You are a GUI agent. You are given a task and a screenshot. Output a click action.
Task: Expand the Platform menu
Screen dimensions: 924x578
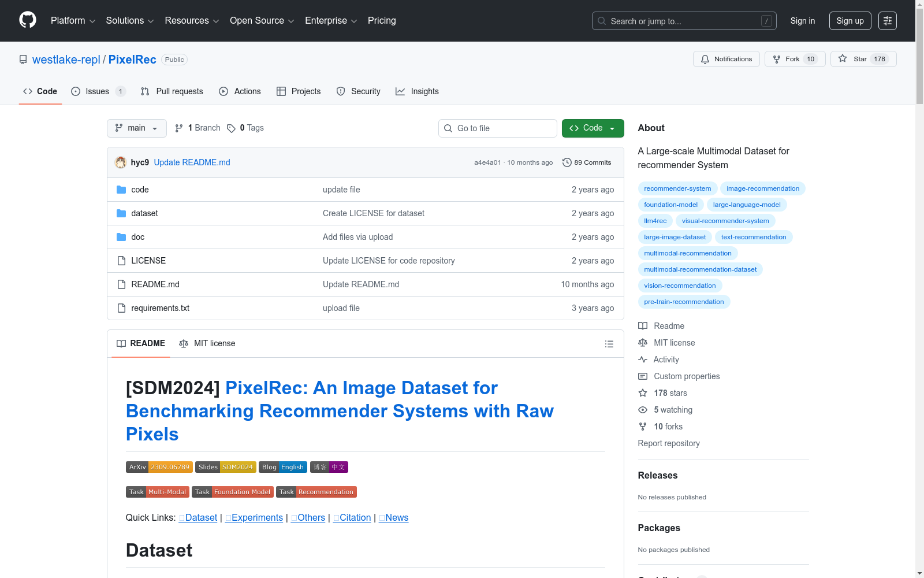[73, 21]
